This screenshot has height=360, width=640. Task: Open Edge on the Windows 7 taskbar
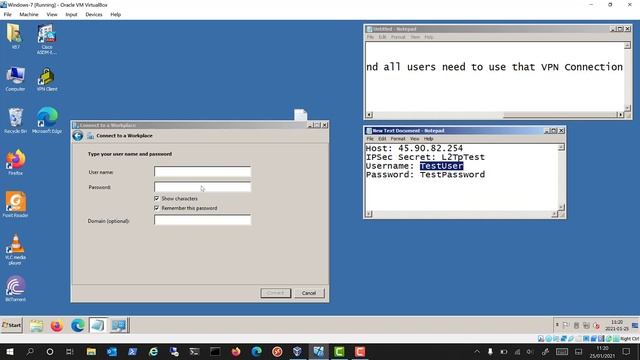[x=78, y=326]
